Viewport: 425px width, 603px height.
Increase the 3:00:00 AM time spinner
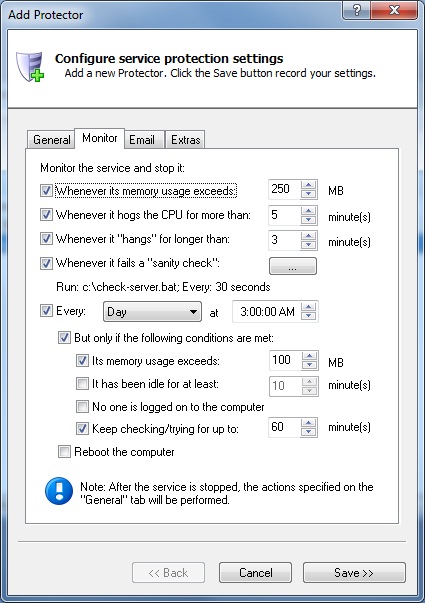pyautogui.click(x=309, y=307)
